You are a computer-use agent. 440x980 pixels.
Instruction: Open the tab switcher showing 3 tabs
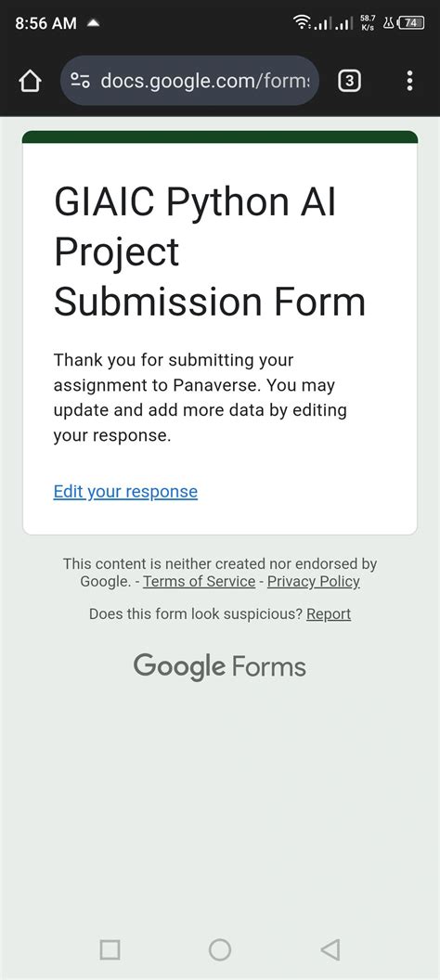pos(349,81)
